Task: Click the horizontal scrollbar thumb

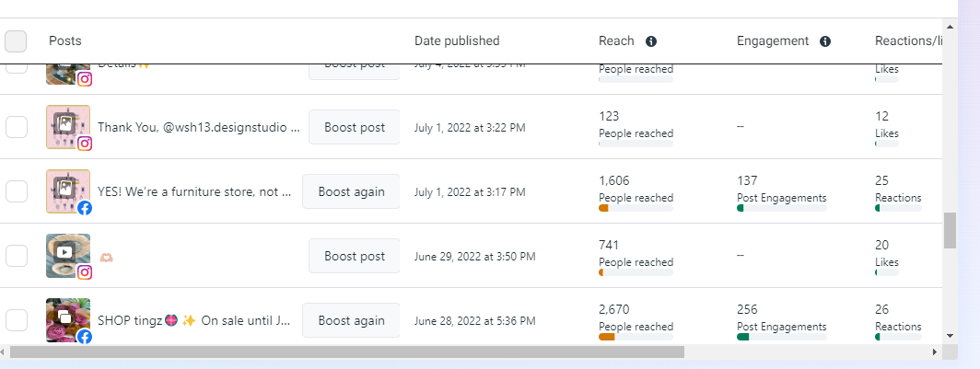Action: [x=347, y=352]
